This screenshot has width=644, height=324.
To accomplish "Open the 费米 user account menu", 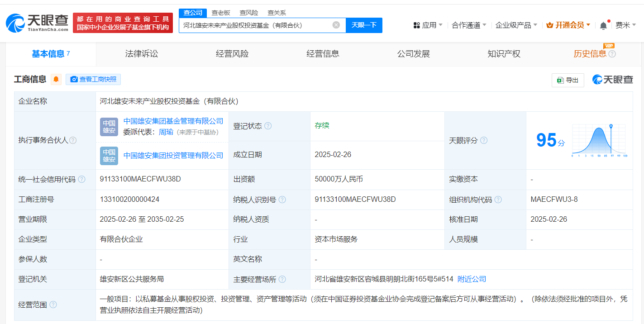I will point(625,25).
